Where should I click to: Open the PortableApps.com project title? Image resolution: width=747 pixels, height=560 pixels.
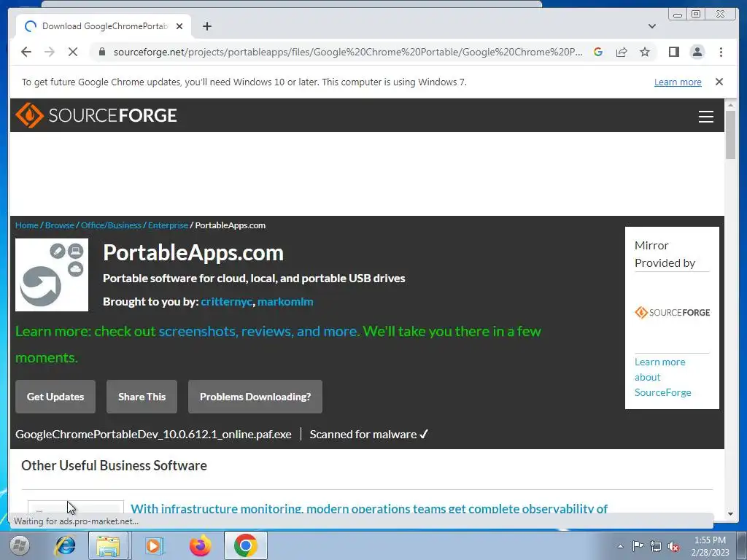193,253
